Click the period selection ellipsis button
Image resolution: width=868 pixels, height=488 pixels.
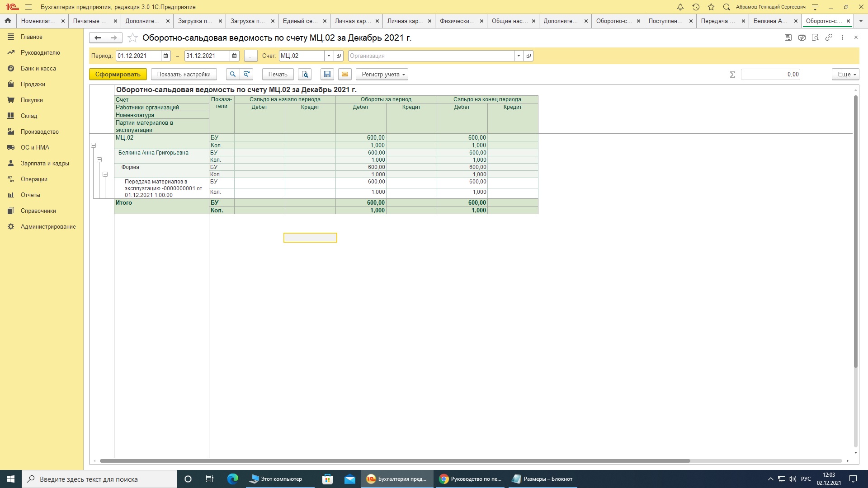[250, 56]
